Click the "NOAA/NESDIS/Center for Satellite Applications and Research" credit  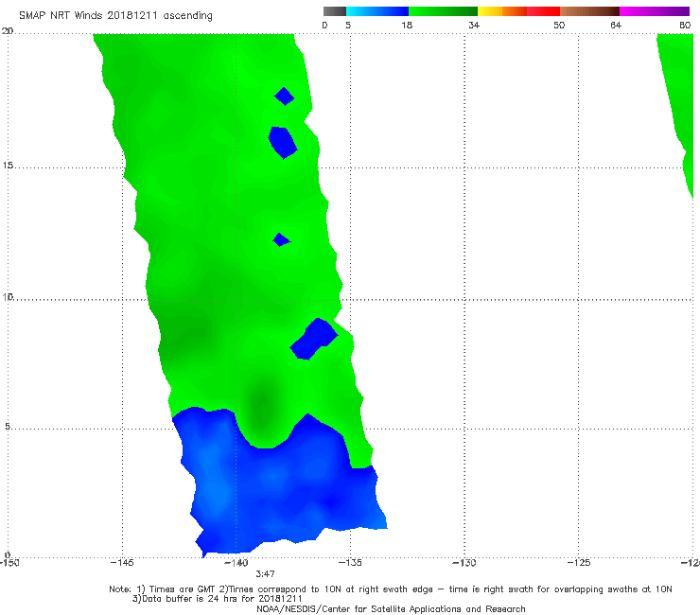(x=391, y=608)
